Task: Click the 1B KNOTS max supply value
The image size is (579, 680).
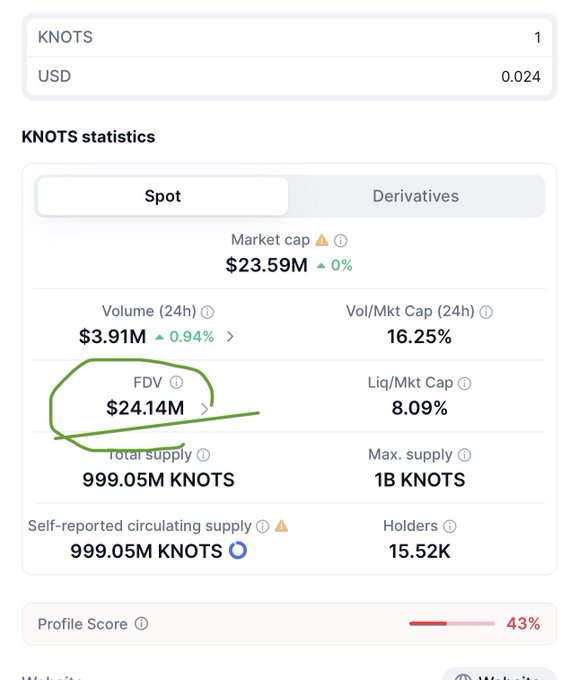Action: tap(420, 480)
